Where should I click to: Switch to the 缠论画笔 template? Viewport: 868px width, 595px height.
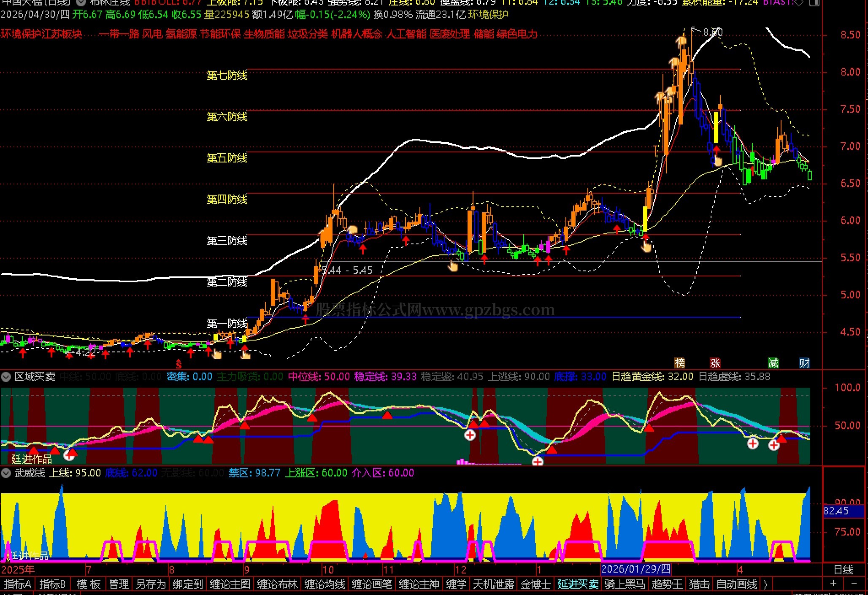coord(372,584)
